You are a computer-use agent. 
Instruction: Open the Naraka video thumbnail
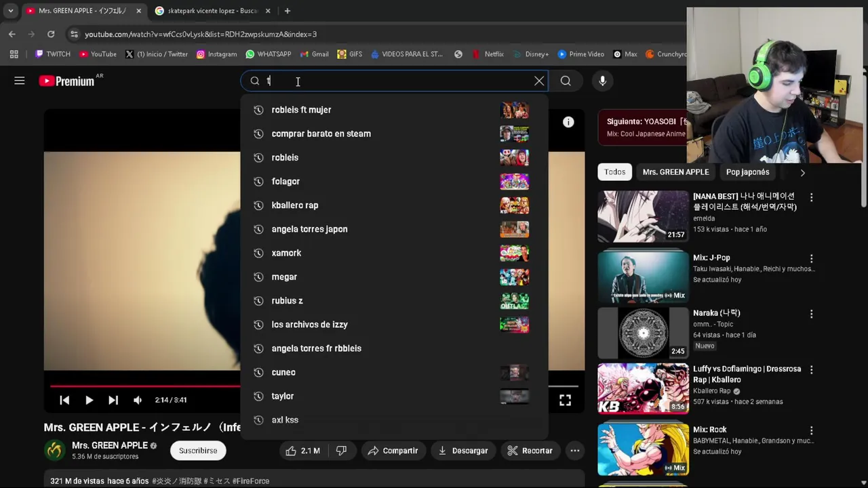[643, 333]
